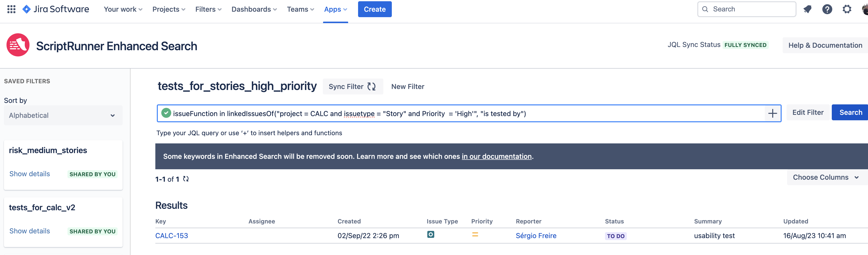868x255 pixels.
Task: Click the Created column header
Action: 349,222
